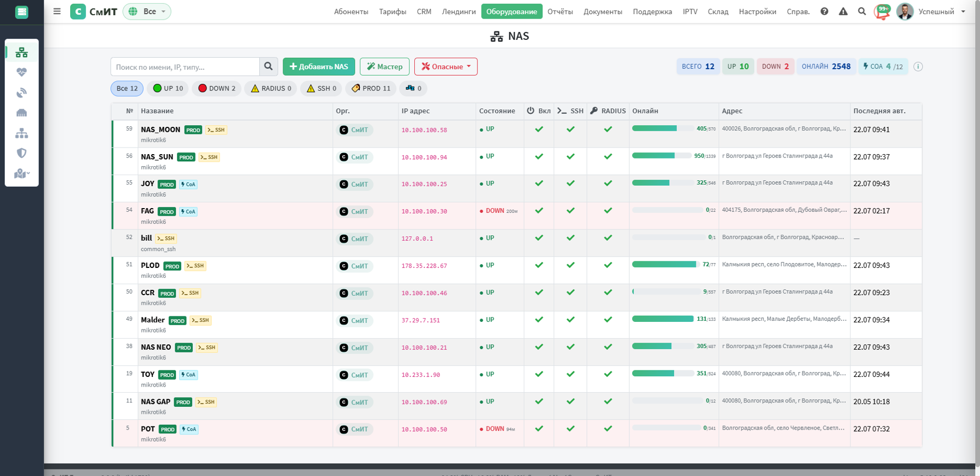
Task: Open the heartbeat monitoring sidebar icon
Action: pyautogui.click(x=22, y=72)
